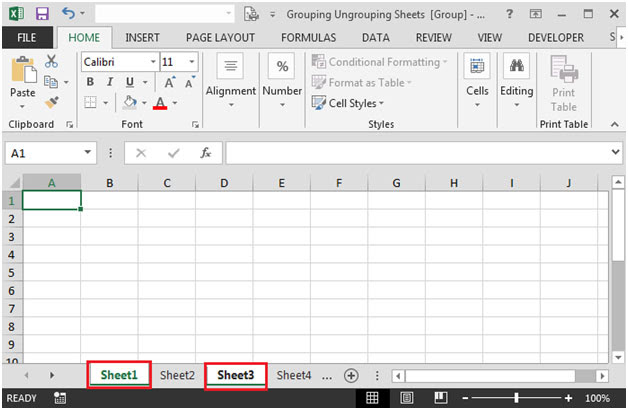Select the Sheet2 tab
The width and height of the screenshot is (628, 410).
177,375
